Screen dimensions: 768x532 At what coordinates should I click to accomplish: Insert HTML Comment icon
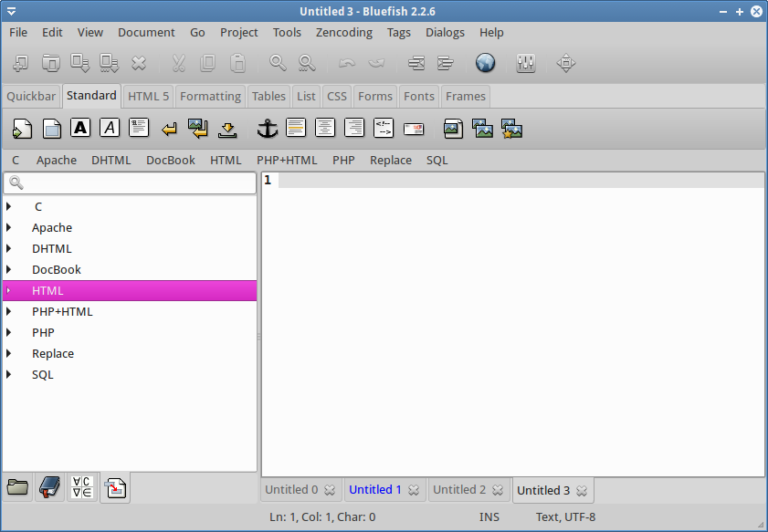[384, 128]
